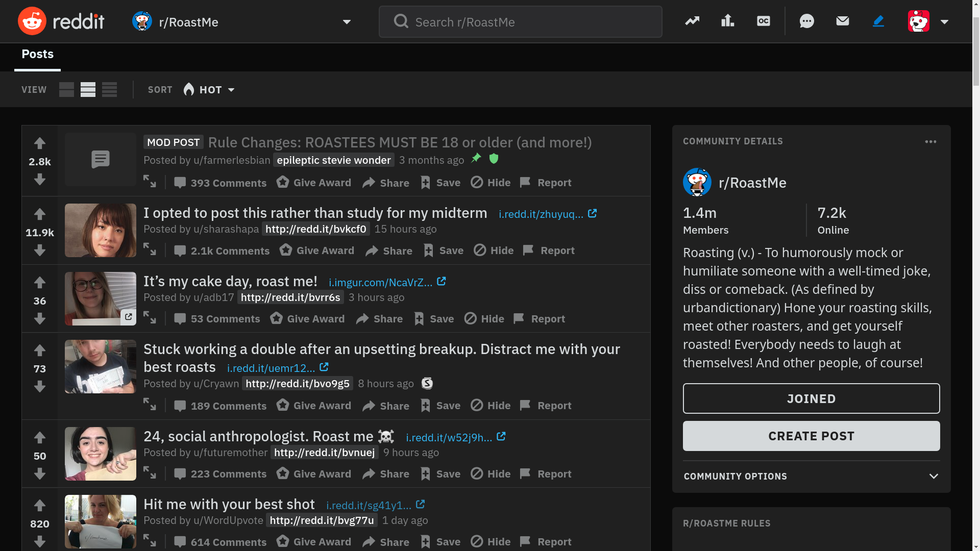
Task: Open the cake day post thumbnail
Action: tap(101, 298)
